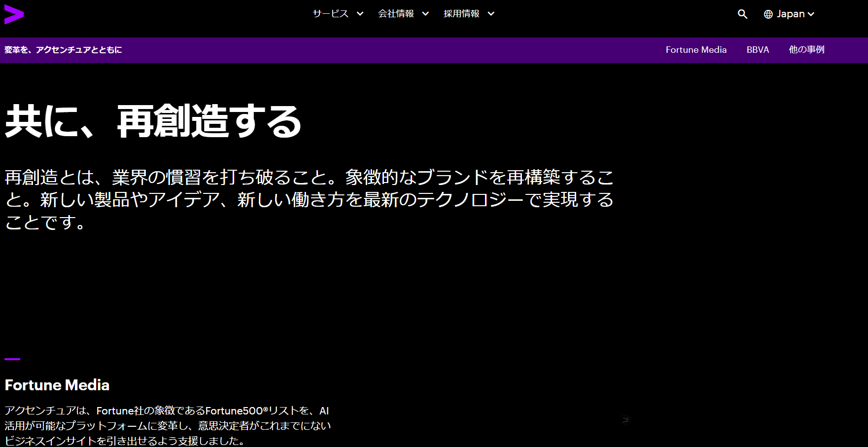Expand the chevron next to 会社情報

pos(425,14)
